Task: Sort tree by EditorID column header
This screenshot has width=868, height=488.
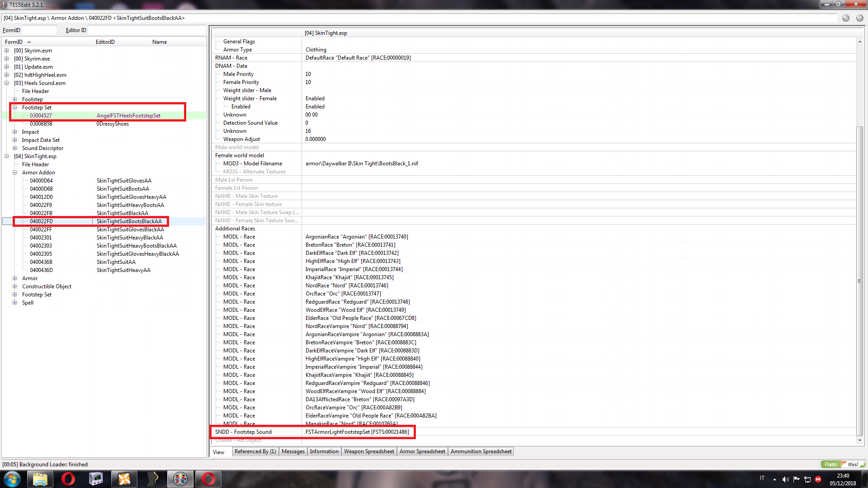Action: 121,42
